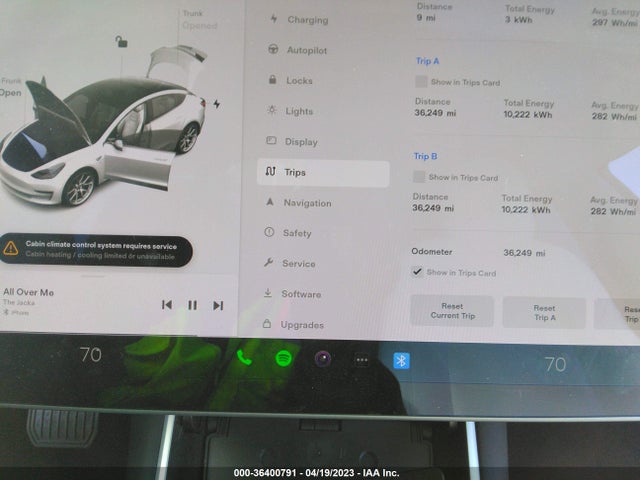The height and width of the screenshot is (480, 640).
Task: Tap the charge port lightning bolt icon
Action: click(217, 104)
